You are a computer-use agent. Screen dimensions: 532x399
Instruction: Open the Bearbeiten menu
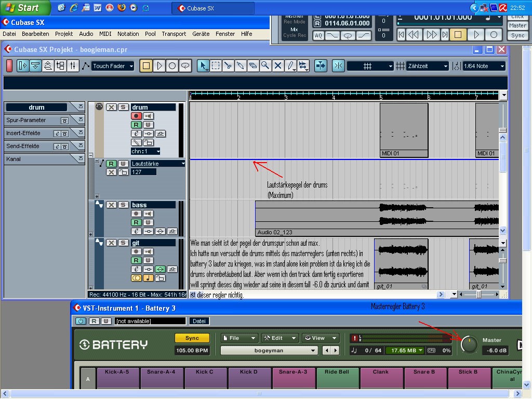(x=35, y=34)
